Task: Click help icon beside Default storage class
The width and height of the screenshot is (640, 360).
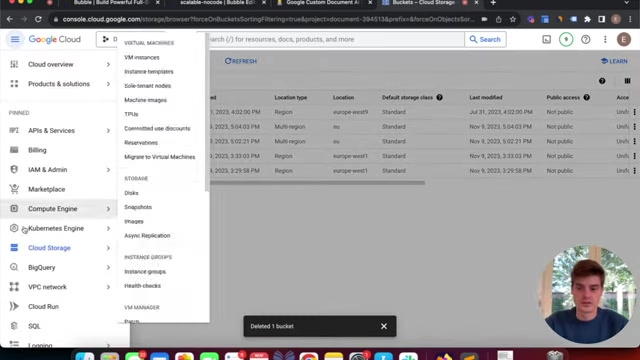Action: click(439, 98)
